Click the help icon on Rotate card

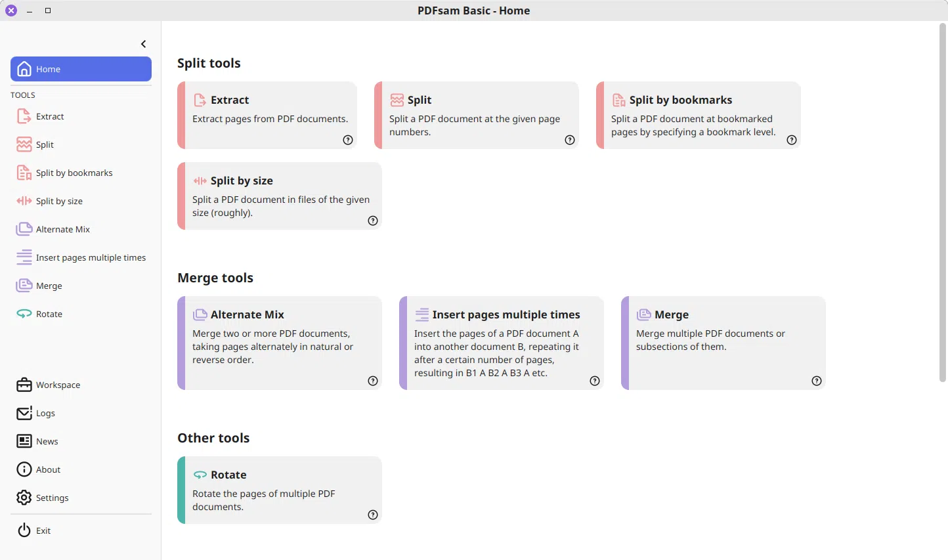[x=373, y=515]
